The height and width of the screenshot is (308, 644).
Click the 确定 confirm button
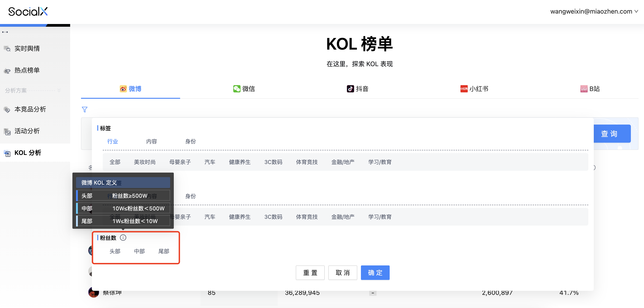[x=375, y=273]
